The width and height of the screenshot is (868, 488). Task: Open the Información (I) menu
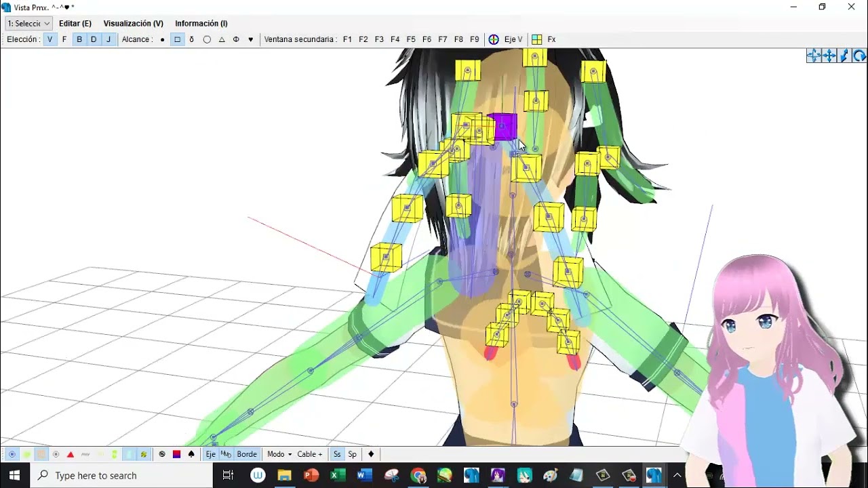[201, 23]
